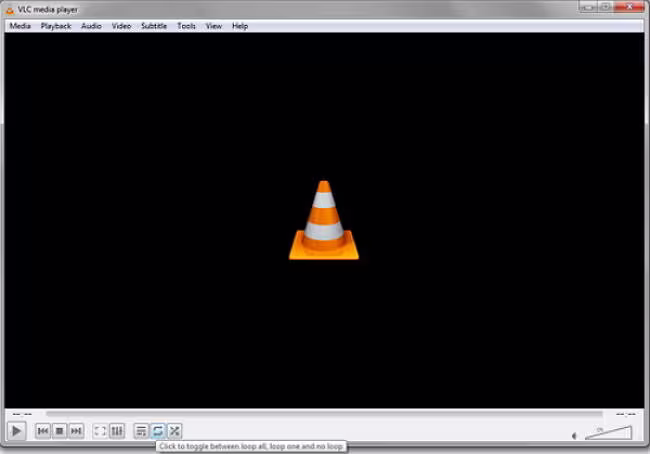This screenshot has width=650, height=454.
Task: Toggle the playlist view icon
Action: [141, 431]
